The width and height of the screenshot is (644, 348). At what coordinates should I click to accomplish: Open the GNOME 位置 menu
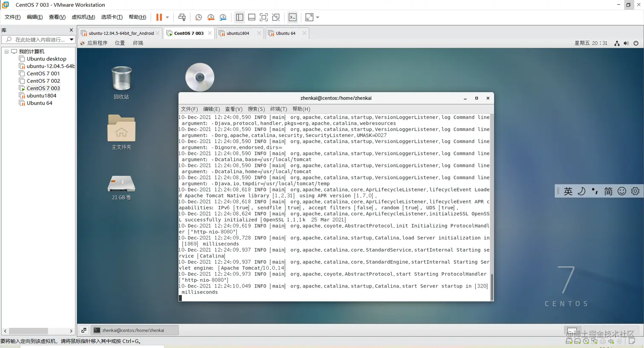tap(120, 43)
